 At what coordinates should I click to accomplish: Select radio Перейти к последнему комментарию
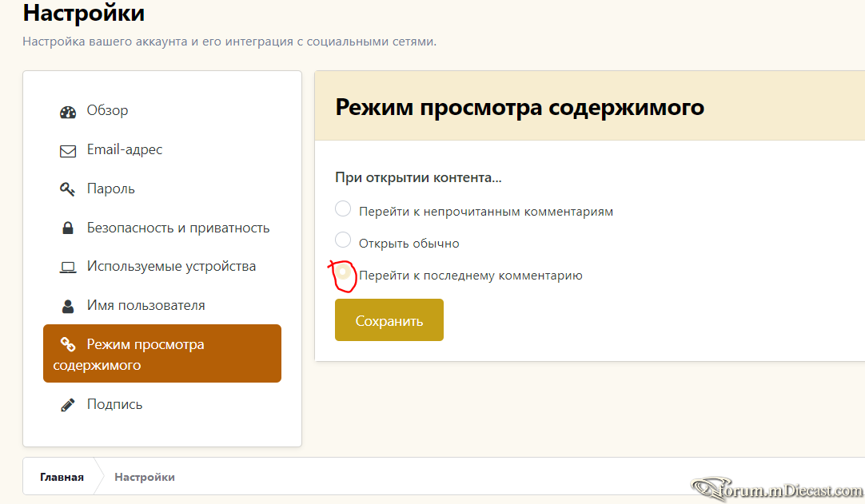pos(343,272)
